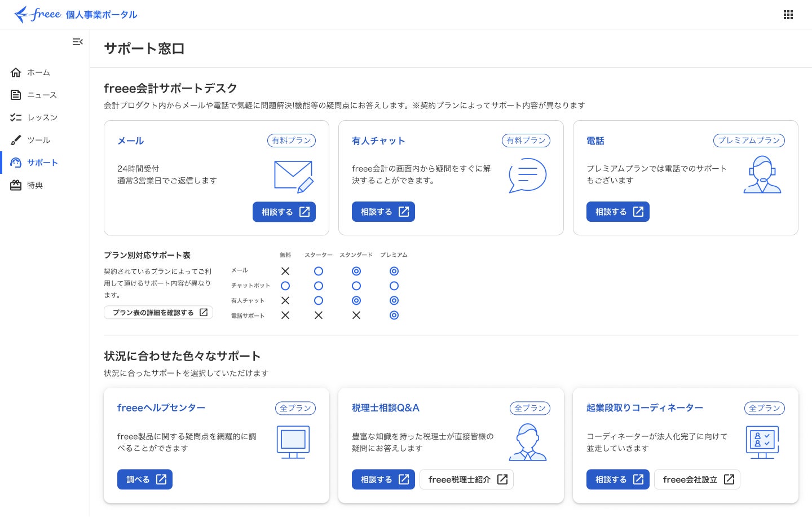Screen dimensions: 812x517
Task: Select サポート in the sidebar
Action: (x=45, y=163)
